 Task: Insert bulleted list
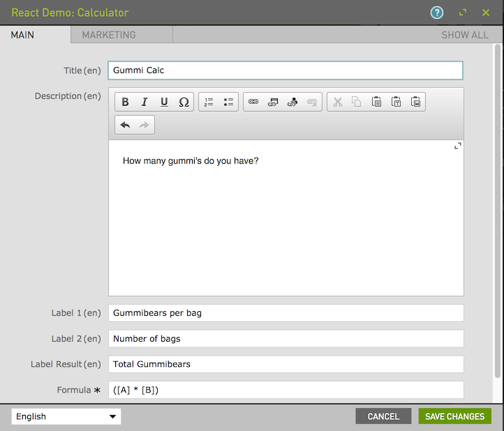coord(228,102)
